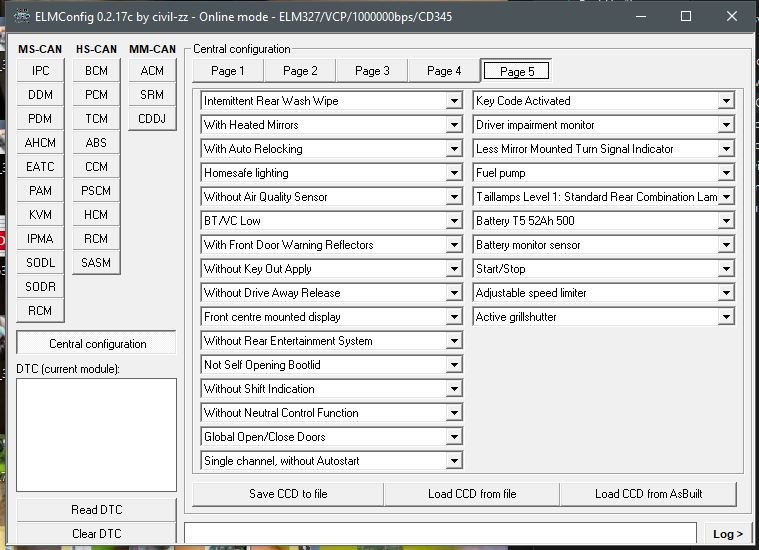
Task: Select the BCM module under HS-CAN
Action: (x=96, y=71)
